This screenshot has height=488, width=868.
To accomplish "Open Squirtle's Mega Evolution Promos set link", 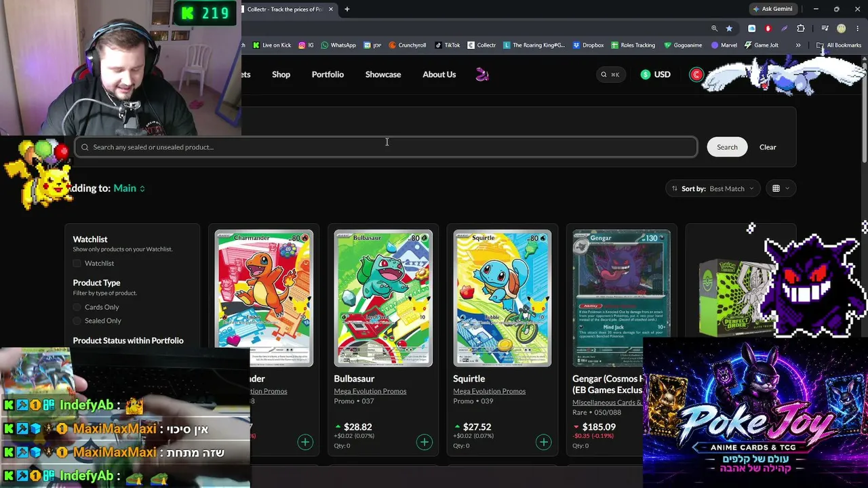I will point(490,391).
